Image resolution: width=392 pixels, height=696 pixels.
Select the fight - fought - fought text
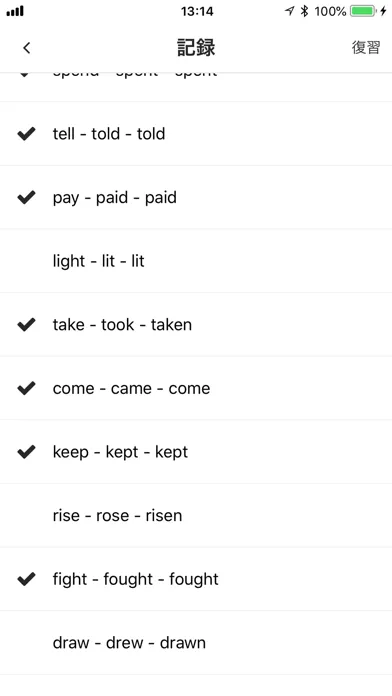point(135,579)
